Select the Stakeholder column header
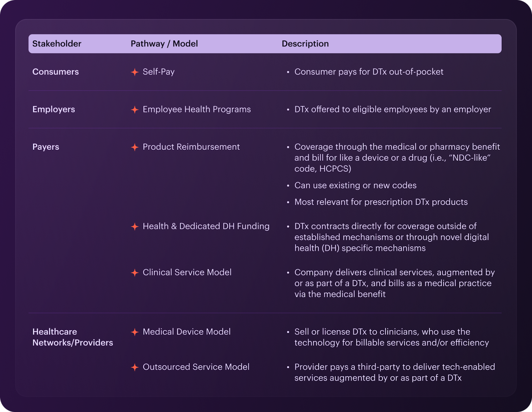The width and height of the screenshot is (532, 412). click(x=57, y=44)
